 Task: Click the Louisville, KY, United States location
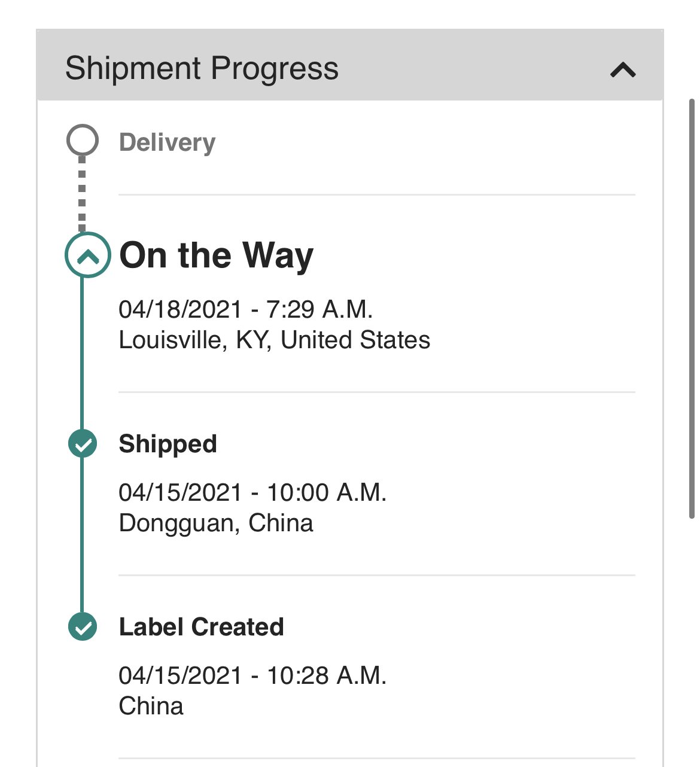[274, 340]
